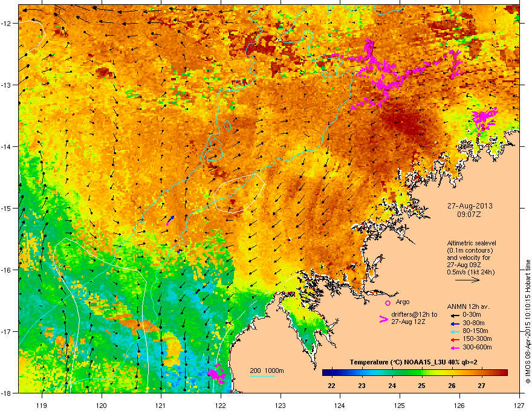Select the red 150-300m arrow legend symbol
The image size is (532, 411).
coord(455,339)
